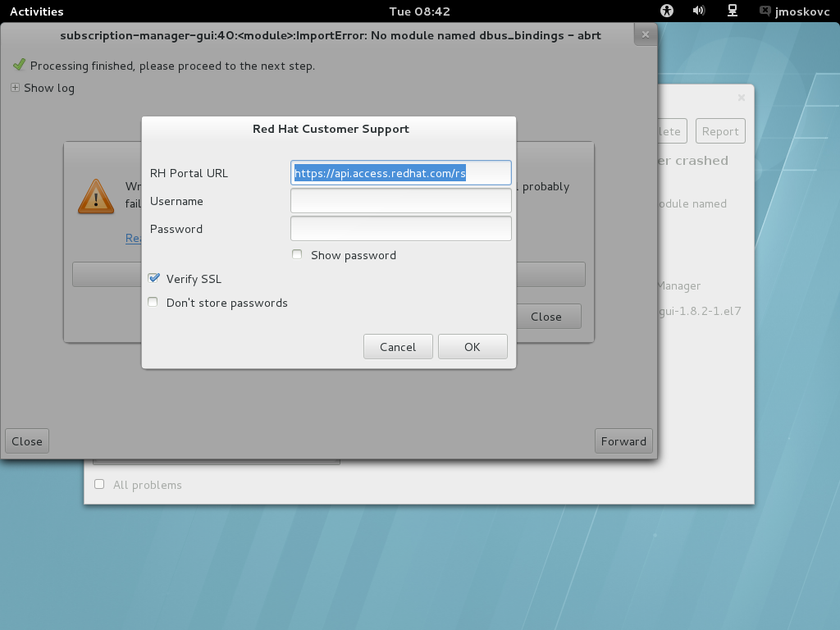Viewport: 840px width, 630px height.
Task: Expand the Show log section
Action: [x=43, y=88]
